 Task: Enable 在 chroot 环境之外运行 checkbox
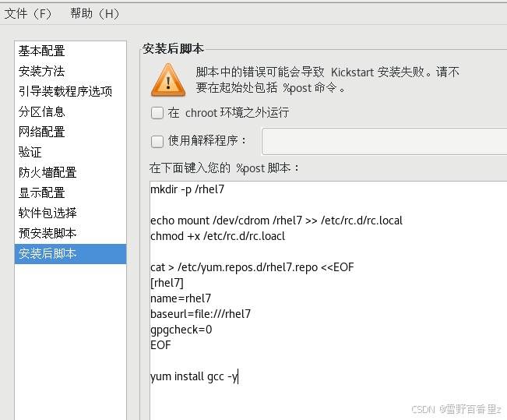(x=157, y=113)
